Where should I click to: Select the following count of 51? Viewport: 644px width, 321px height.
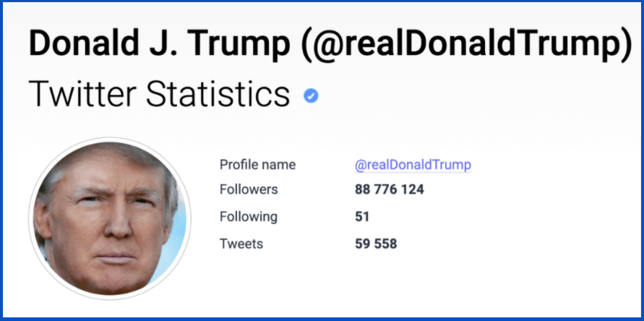point(362,217)
